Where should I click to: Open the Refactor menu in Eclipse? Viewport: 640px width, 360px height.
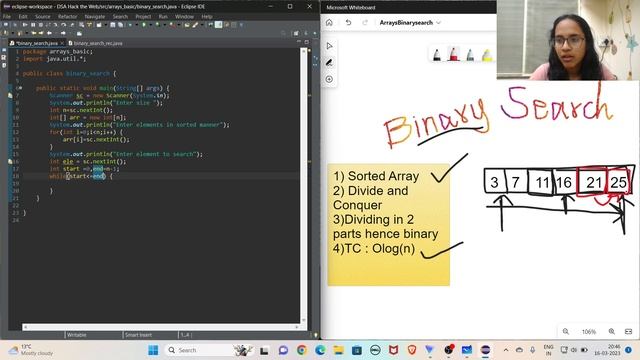pyautogui.click(x=67, y=16)
